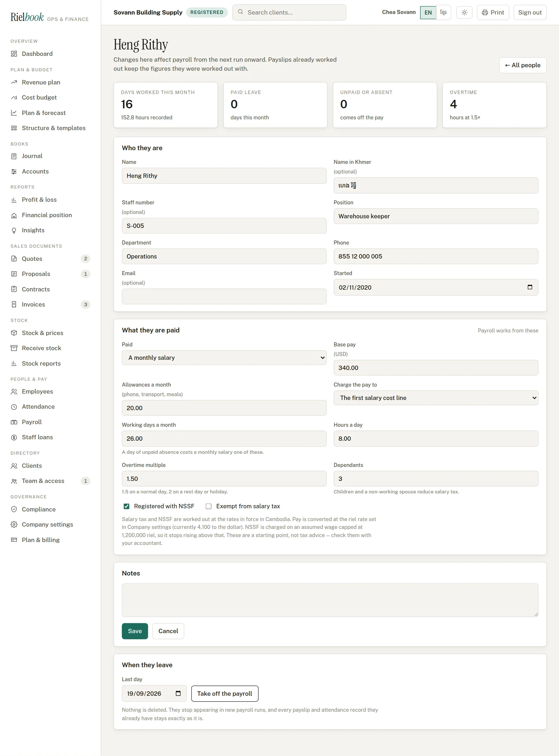The height and width of the screenshot is (756, 559).
Task: Open Dashboard via its grid icon
Action: [x=14, y=54]
